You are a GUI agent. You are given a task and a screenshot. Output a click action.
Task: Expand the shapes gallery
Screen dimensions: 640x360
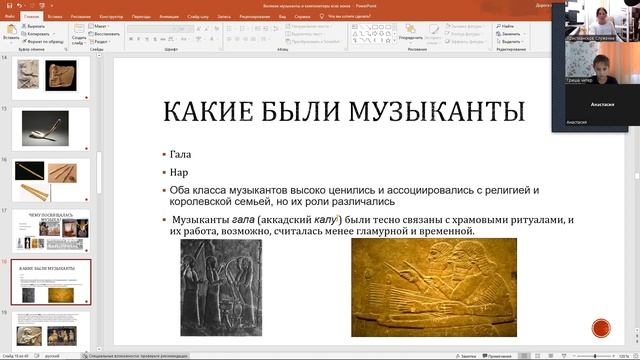click(394, 41)
